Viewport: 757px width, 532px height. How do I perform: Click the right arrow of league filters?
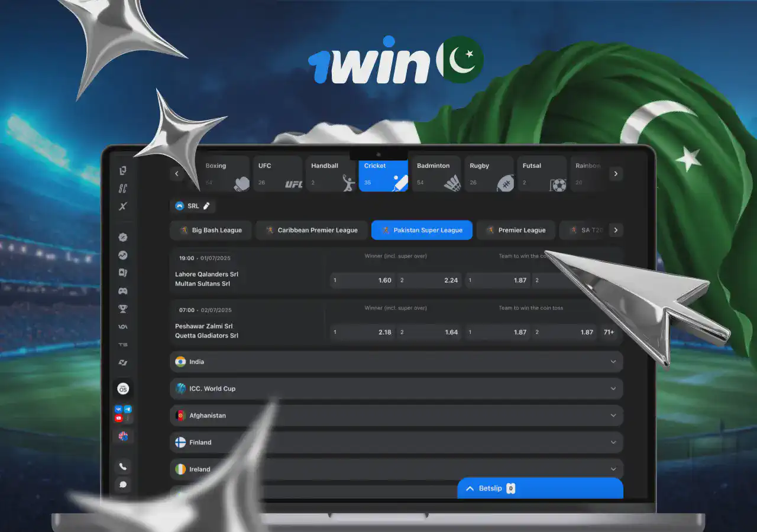click(x=616, y=230)
